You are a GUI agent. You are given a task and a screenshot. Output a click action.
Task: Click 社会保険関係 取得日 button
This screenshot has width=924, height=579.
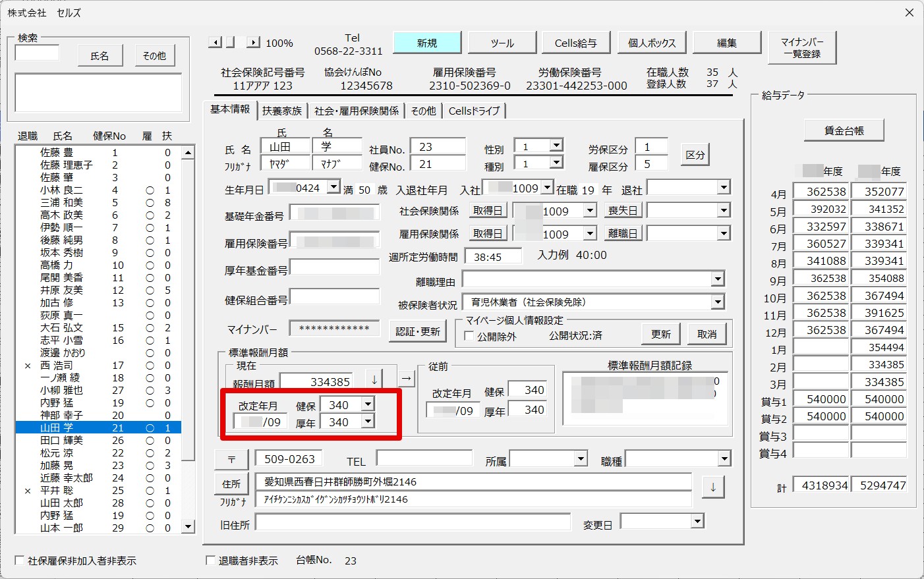pos(488,210)
